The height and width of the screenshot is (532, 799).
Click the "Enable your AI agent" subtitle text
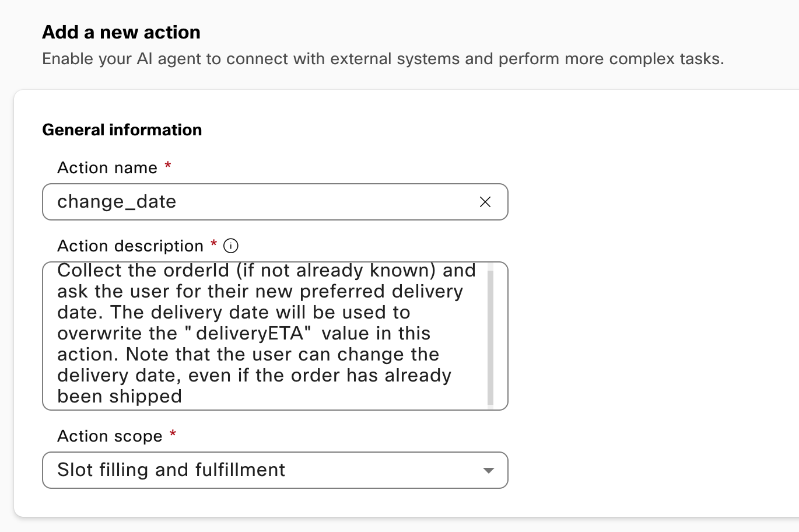tap(383, 59)
